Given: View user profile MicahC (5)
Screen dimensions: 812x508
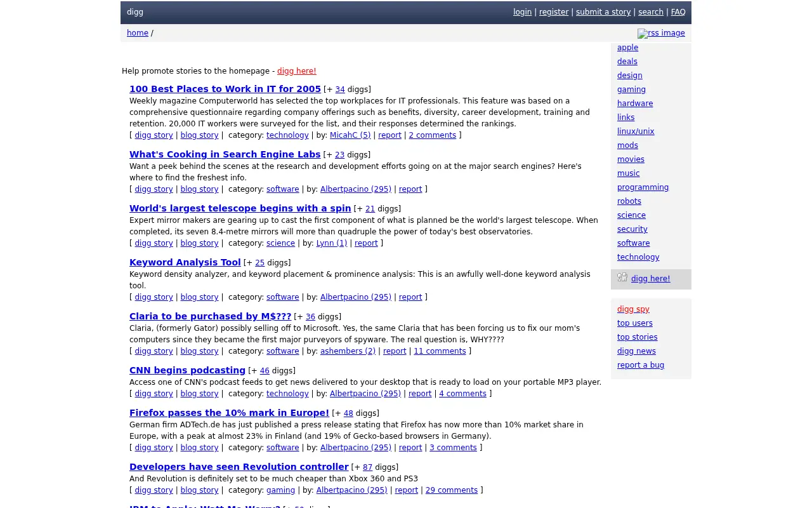Looking at the screenshot, I should 350,135.
